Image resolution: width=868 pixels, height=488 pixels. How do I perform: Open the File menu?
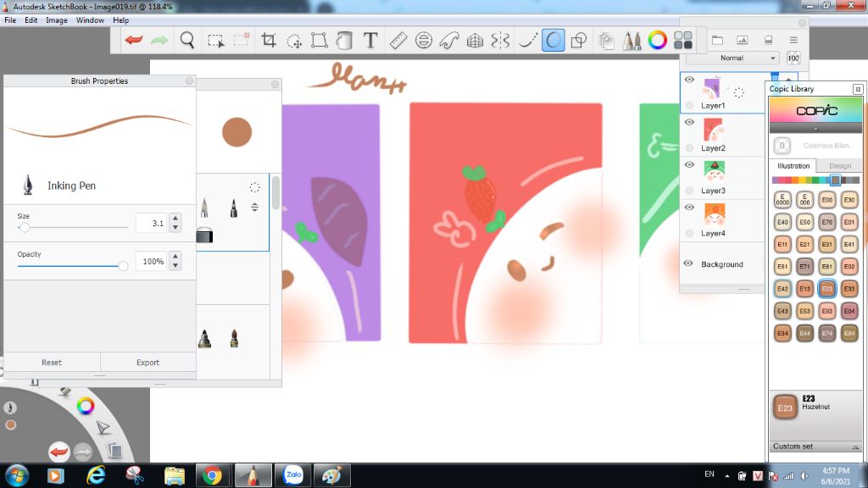coord(10,20)
